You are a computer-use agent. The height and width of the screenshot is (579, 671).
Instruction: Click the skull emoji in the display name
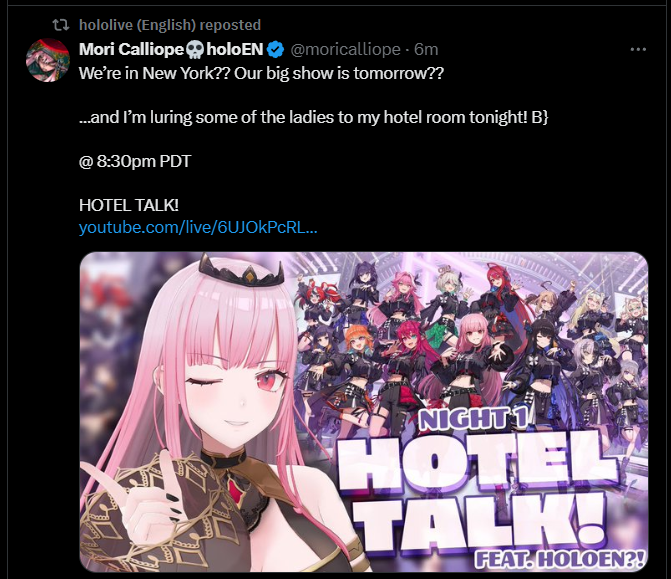coord(195,50)
